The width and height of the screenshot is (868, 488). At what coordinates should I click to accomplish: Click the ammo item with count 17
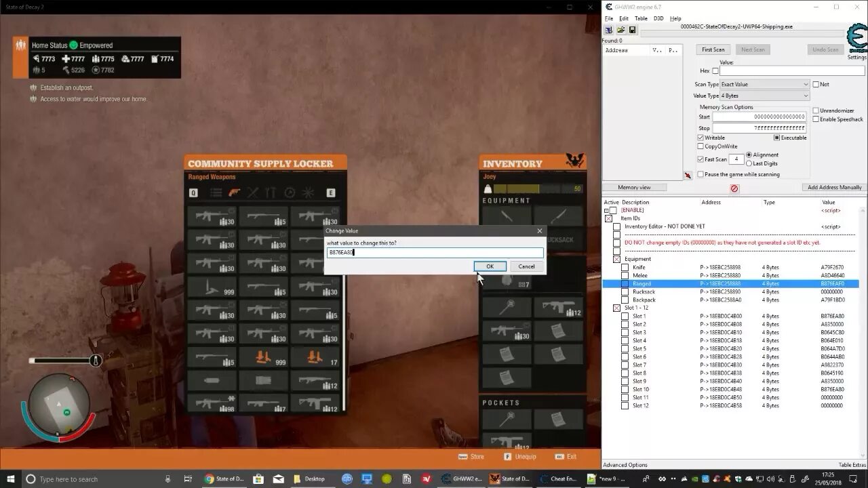pos(315,357)
